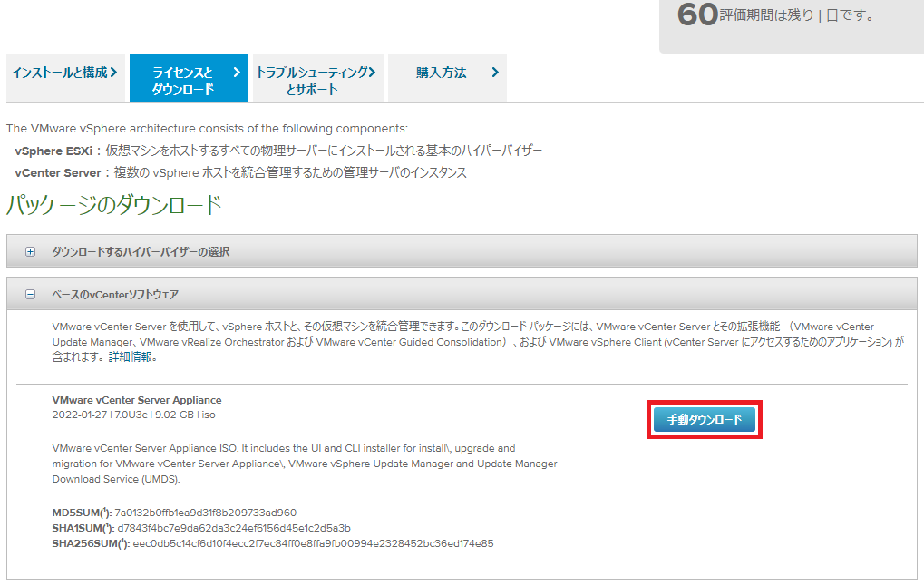924x586 pixels.
Task: Select the ライセンスとダウンロード tab
Action: [189, 78]
